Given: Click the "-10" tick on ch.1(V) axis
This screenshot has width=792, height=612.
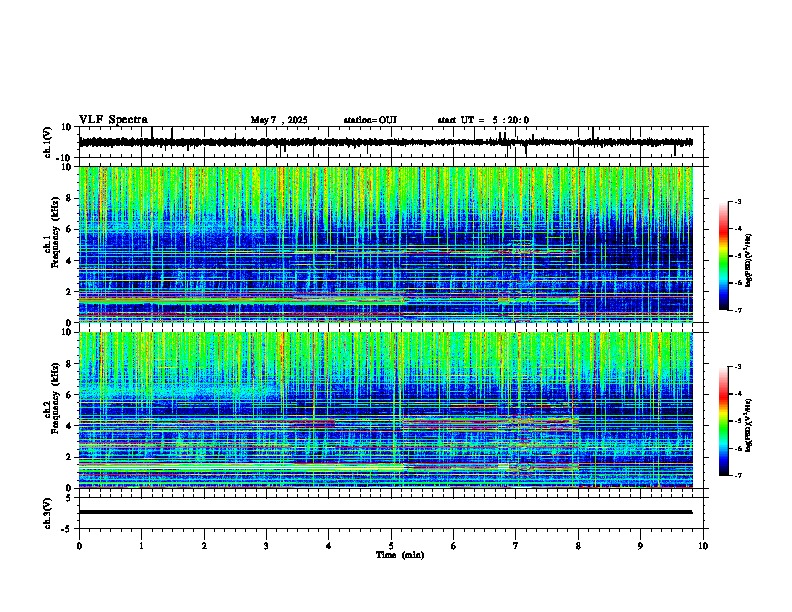Looking at the screenshot, I should [65, 158].
